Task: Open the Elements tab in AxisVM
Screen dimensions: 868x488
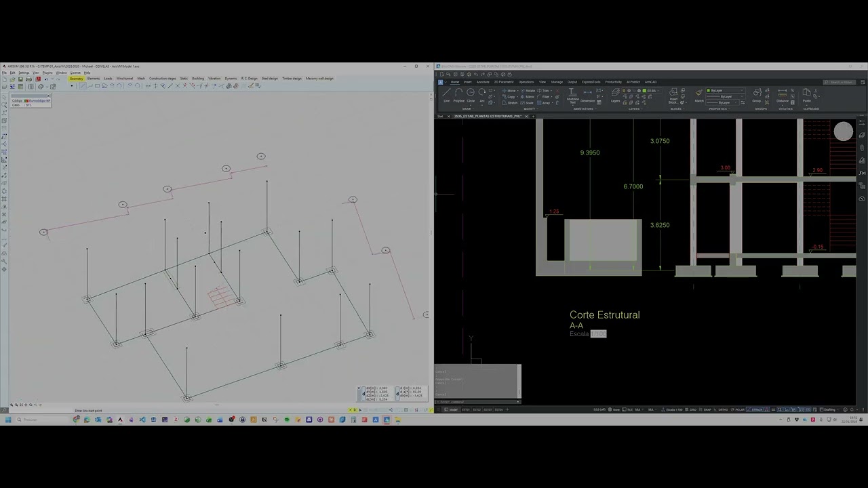Action: pyautogui.click(x=94, y=79)
